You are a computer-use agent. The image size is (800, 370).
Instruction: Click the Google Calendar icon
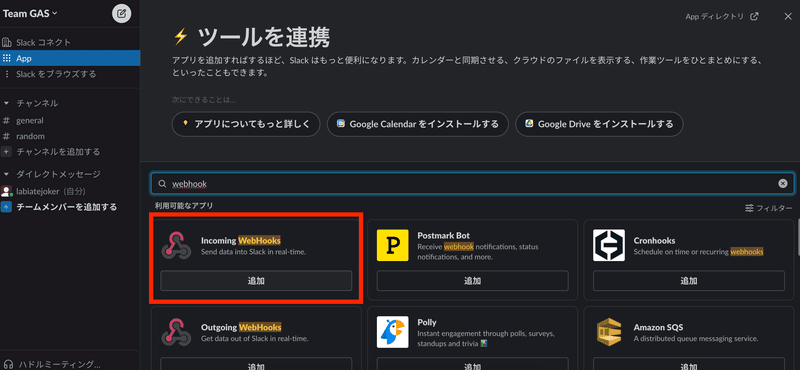pos(341,124)
